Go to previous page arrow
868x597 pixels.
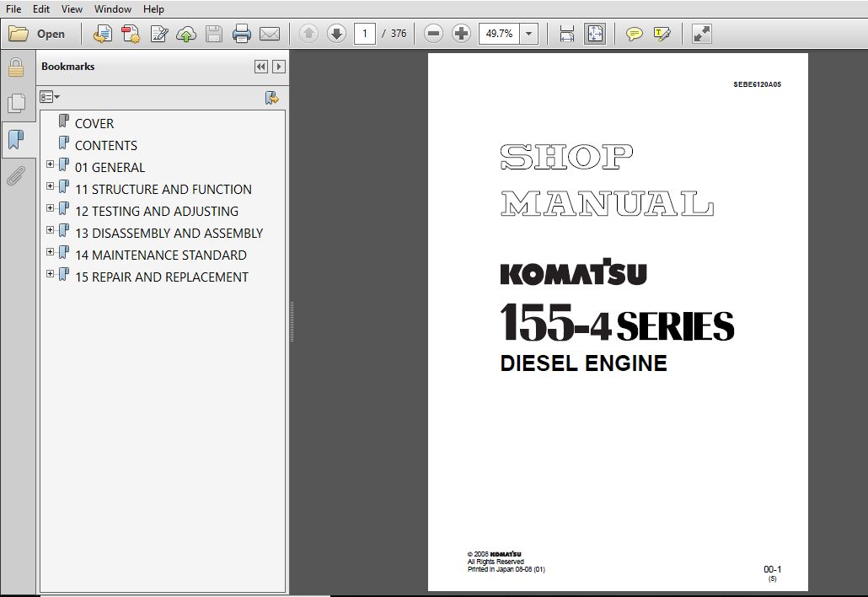tap(308, 34)
